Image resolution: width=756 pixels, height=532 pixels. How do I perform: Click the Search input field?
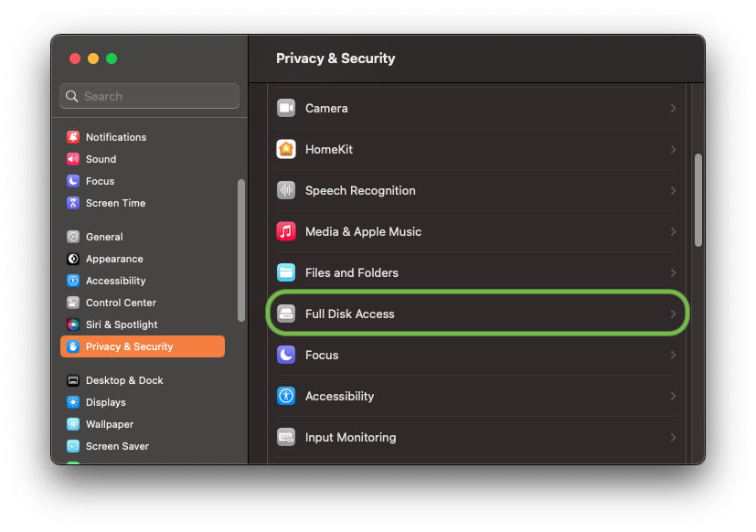pos(150,96)
